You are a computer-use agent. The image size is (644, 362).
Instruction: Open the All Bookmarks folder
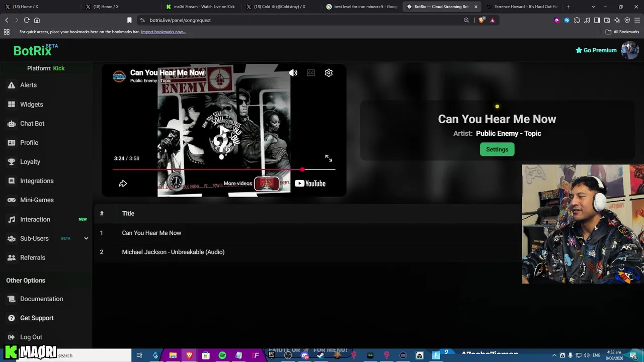click(622, 32)
